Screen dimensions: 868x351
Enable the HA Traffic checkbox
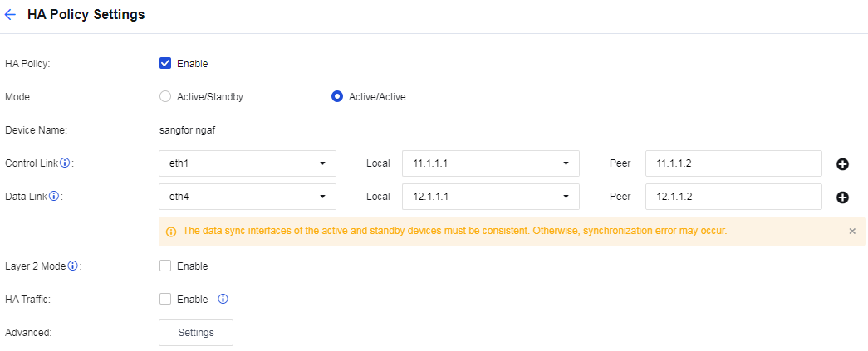pyautogui.click(x=165, y=299)
